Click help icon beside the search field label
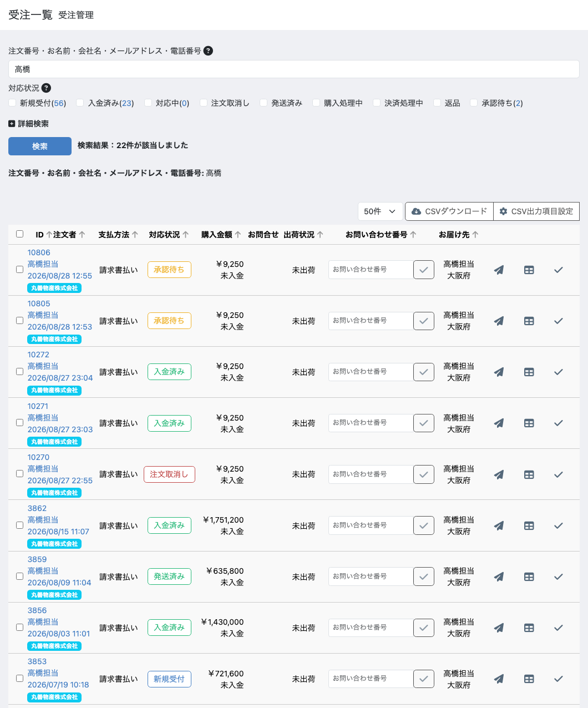Image resolution: width=588 pixels, height=708 pixels. click(208, 50)
